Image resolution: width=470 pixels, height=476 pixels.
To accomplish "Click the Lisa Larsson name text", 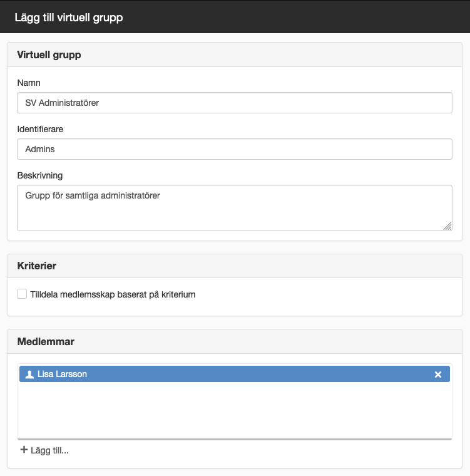I will pos(62,374).
